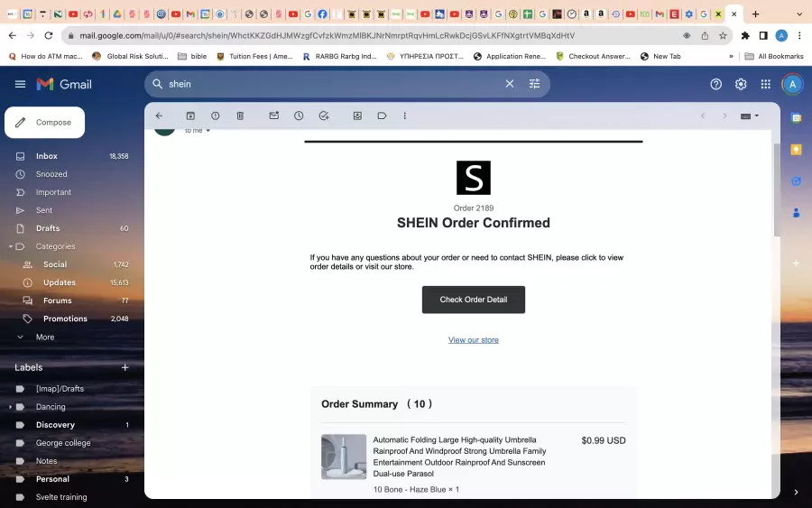Mark this email as unread

274,116
